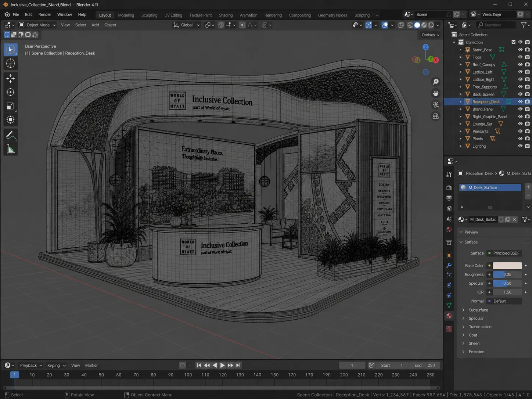Image resolution: width=532 pixels, height=399 pixels.
Task: Activate the Measure tool
Action: click(11, 149)
